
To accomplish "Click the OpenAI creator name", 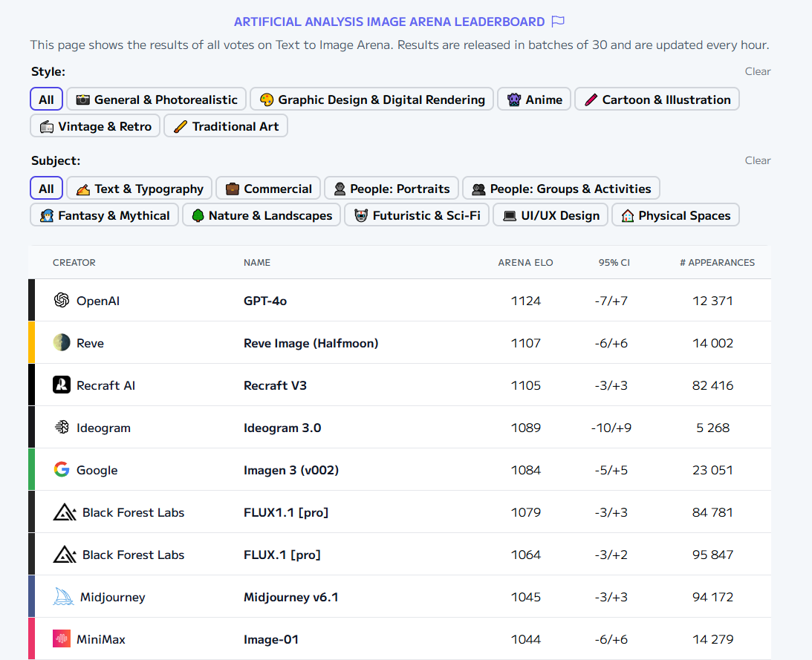I will click(x=98, y=301).
